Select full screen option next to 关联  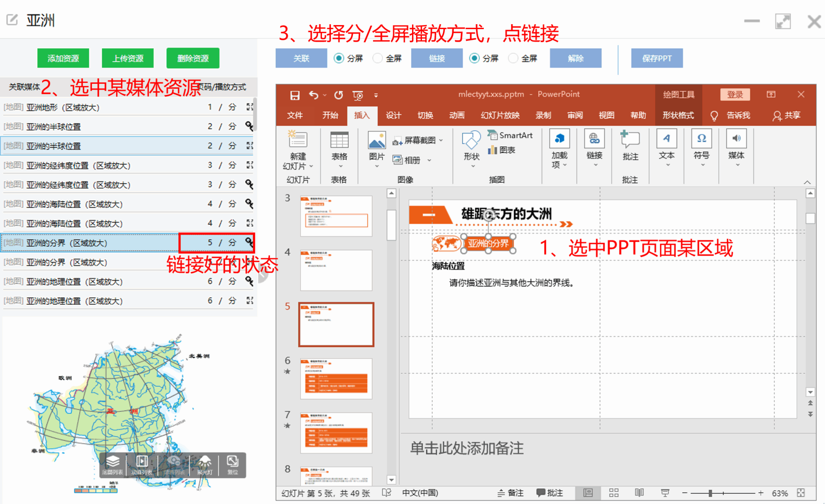[x=378, y=59]
